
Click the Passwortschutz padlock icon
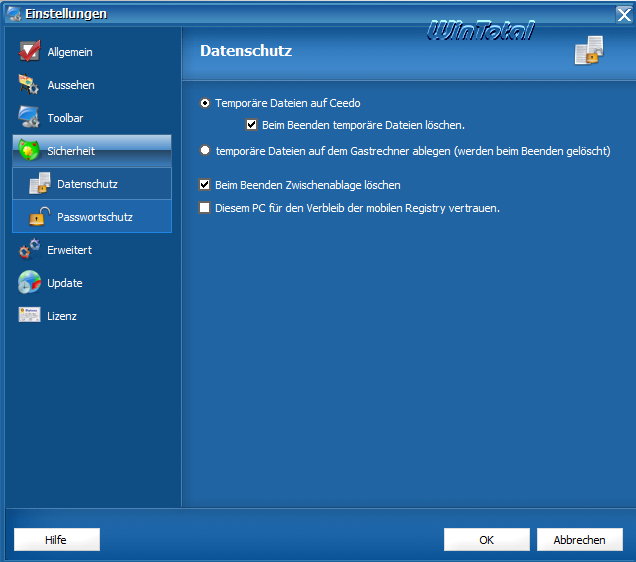40,216
